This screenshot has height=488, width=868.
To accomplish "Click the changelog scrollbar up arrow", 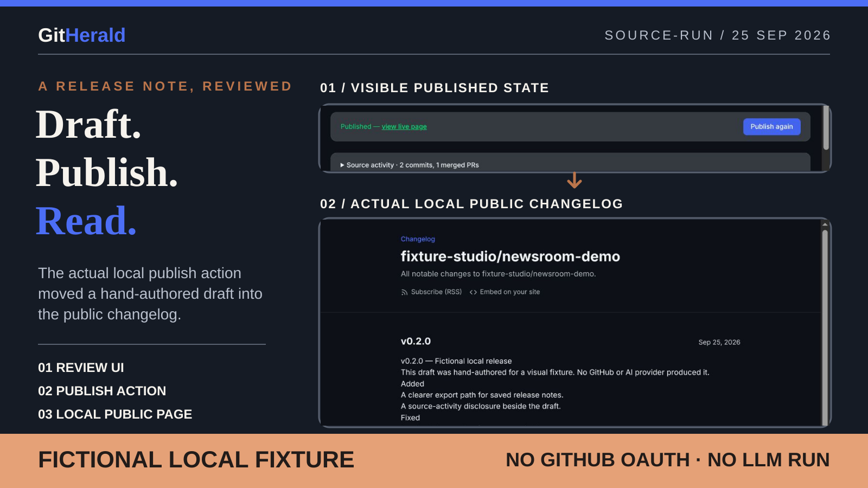I will click(x=825, y=224).
